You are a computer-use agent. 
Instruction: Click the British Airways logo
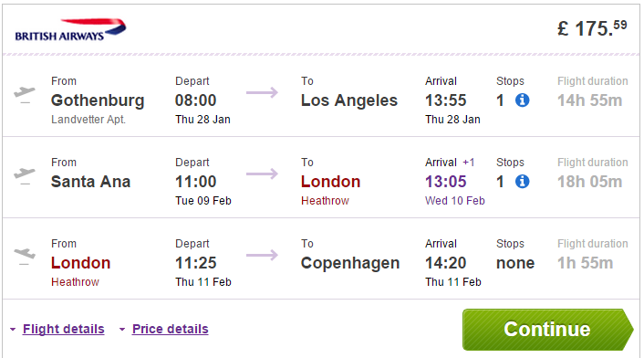(x=70, y=29)
